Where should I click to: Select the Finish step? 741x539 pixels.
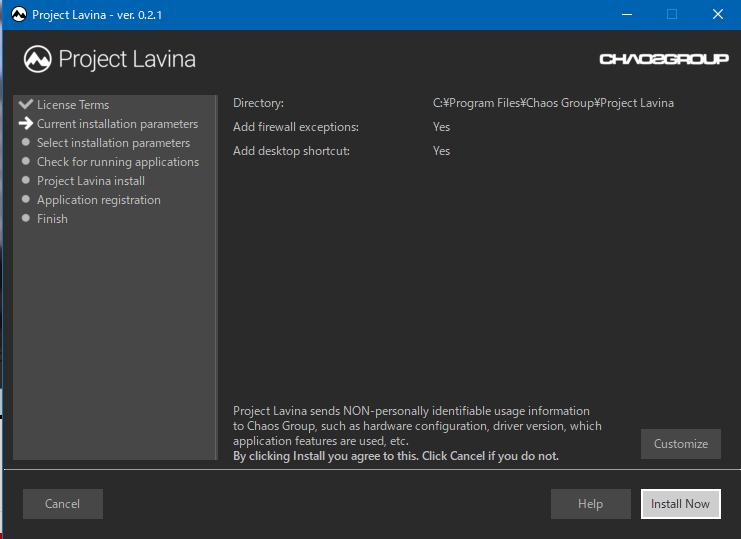[52, 219]
